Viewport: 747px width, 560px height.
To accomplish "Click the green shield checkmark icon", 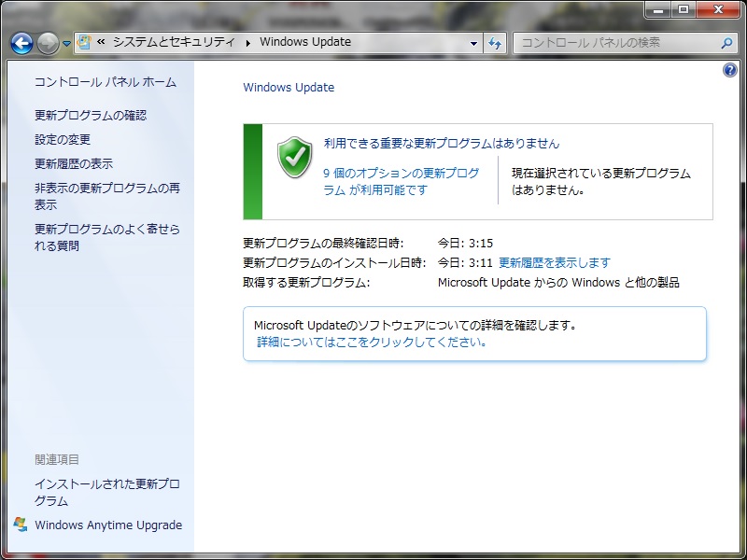I will (x=295, y=157).
